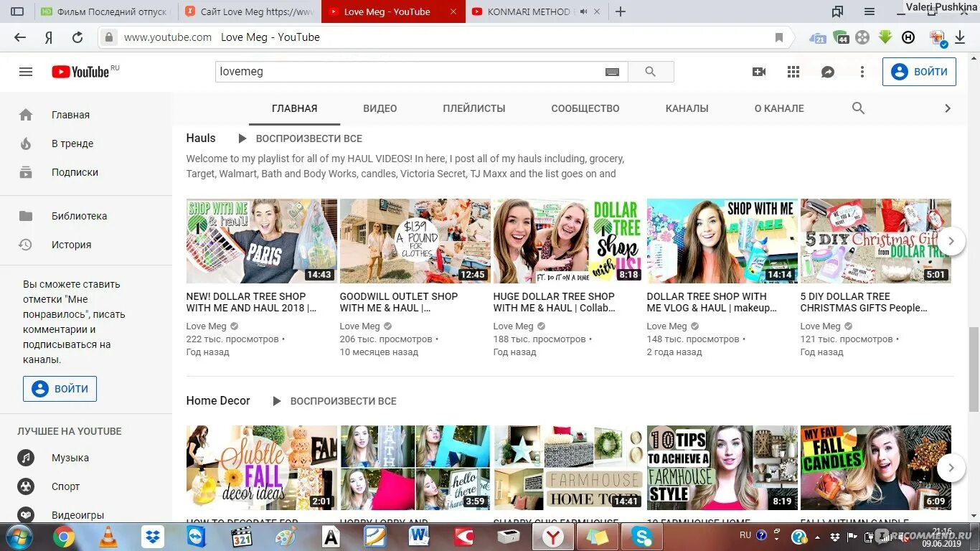Image resolution: width=980 pixels, height=551 pixels.
Task: Open Word from the taskbar
Action: 418,537
